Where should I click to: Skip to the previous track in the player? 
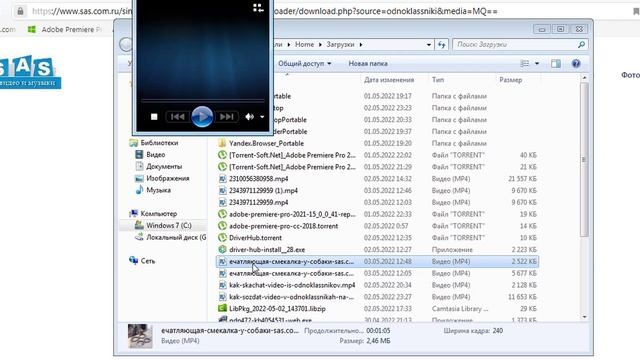tap(178, 117)
